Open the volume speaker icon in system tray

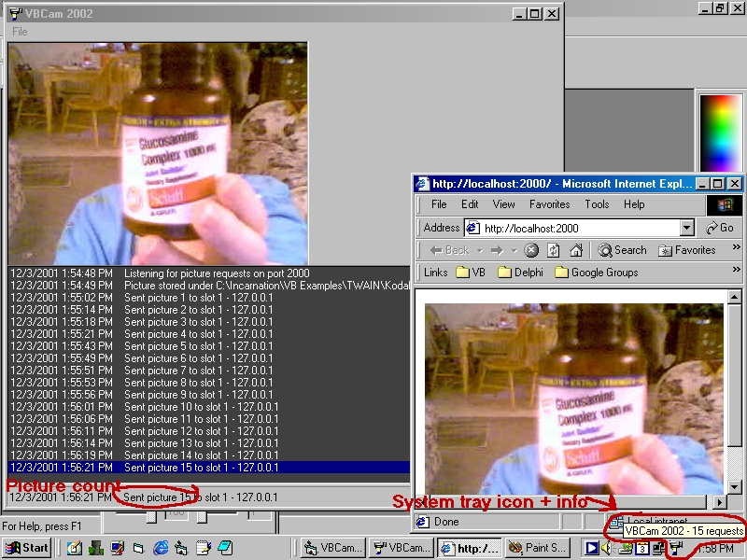coord(606,548)
